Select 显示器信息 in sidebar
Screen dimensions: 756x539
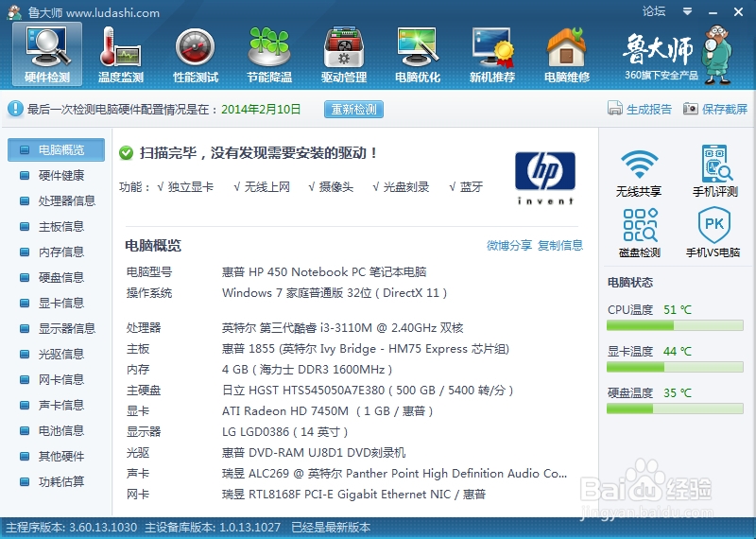click(x=56, y=329)
